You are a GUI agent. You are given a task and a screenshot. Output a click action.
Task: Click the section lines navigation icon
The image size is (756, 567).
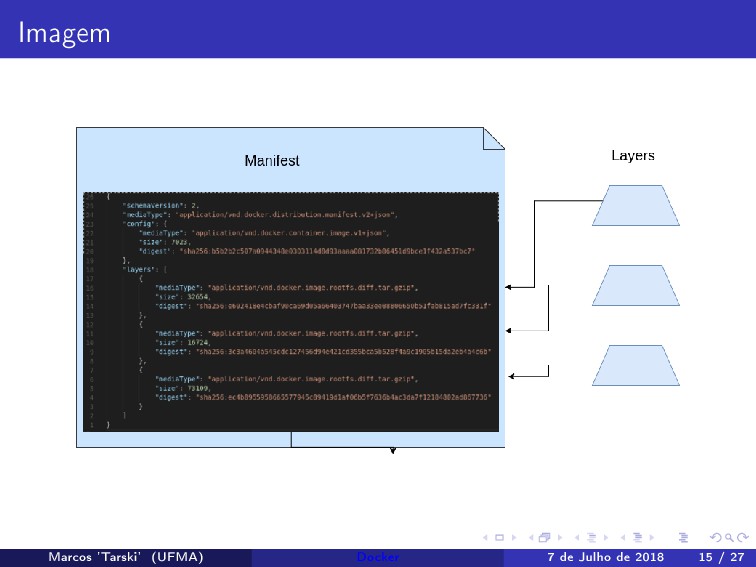click(637, 537)
